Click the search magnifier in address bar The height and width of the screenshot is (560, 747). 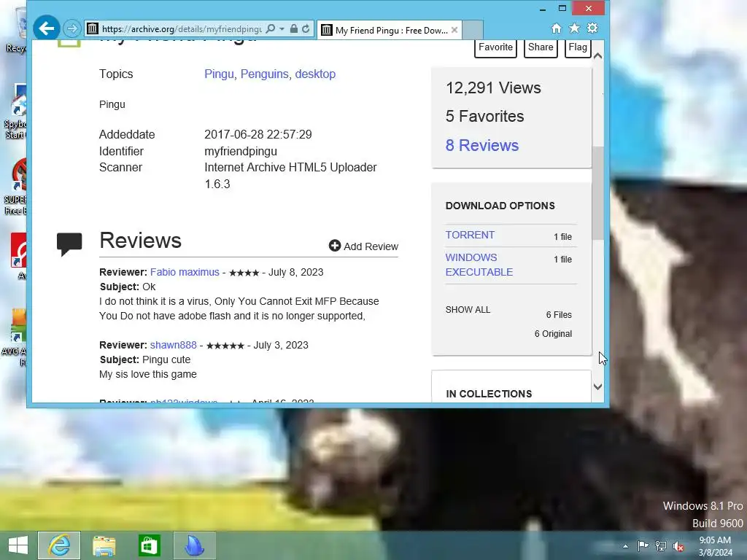270,29
